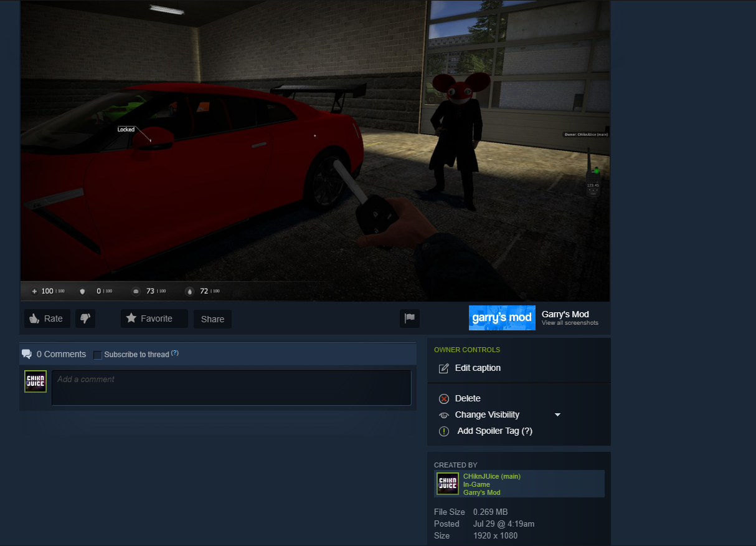This screenshot has width=756, height=546.
Task: Open the Garry's Mod title link
Action: click(x=565, y=314)
